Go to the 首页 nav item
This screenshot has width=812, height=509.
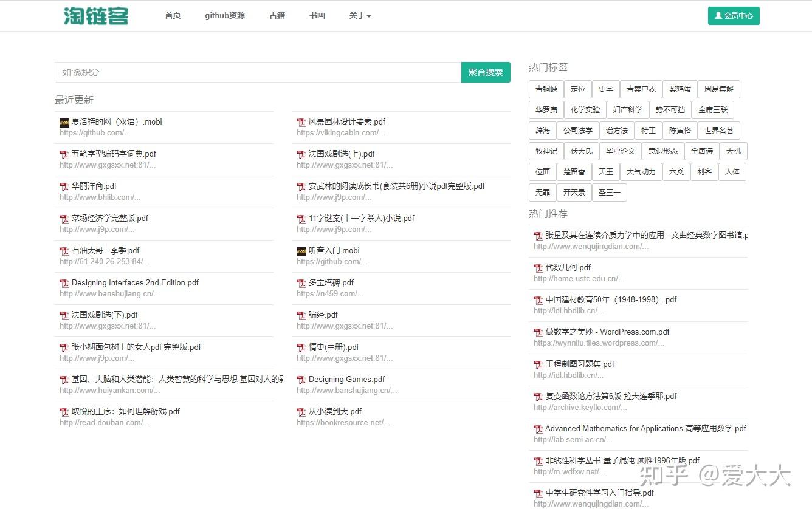click(x=173, y=16)
